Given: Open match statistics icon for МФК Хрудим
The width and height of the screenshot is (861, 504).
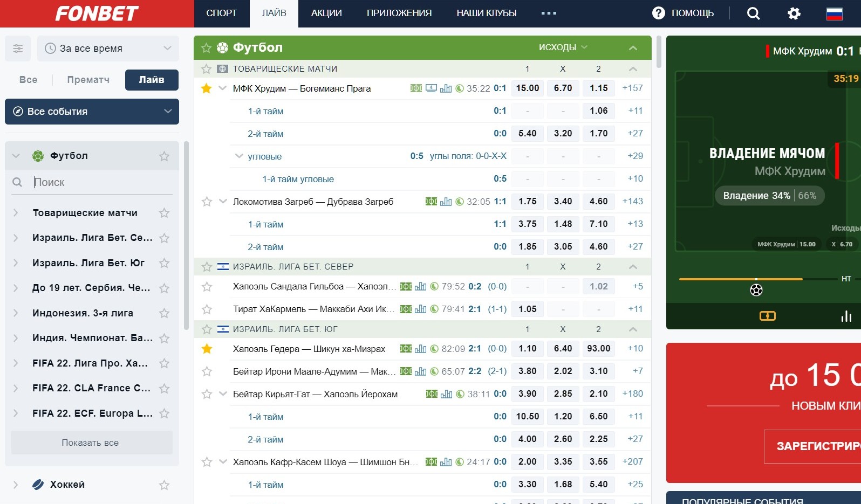Looking at the screenshot, I should coord(446,88).
